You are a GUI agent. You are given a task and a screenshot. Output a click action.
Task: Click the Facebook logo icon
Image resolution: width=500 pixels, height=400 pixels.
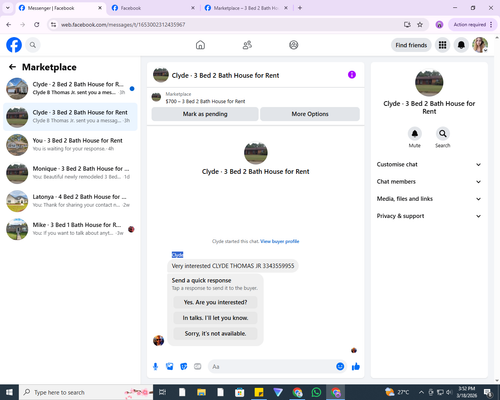tap(14, 45)
